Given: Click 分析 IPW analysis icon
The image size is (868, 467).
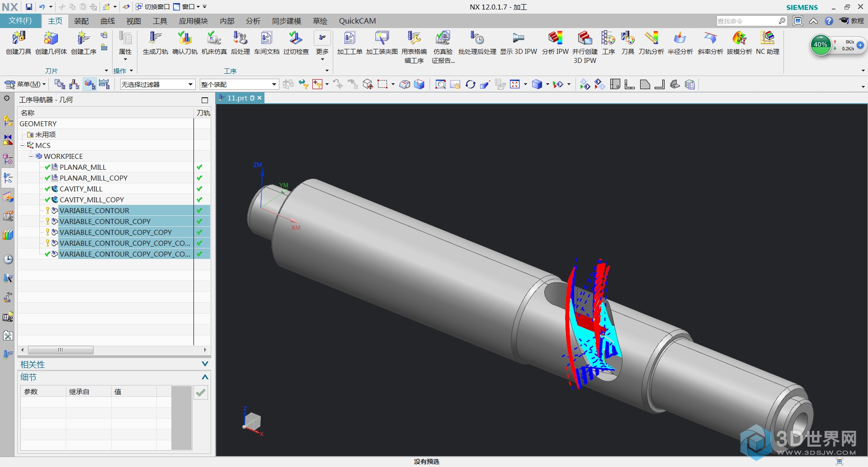Looking at the screenshot, I should pyautogui.click(x=555, y=43).
